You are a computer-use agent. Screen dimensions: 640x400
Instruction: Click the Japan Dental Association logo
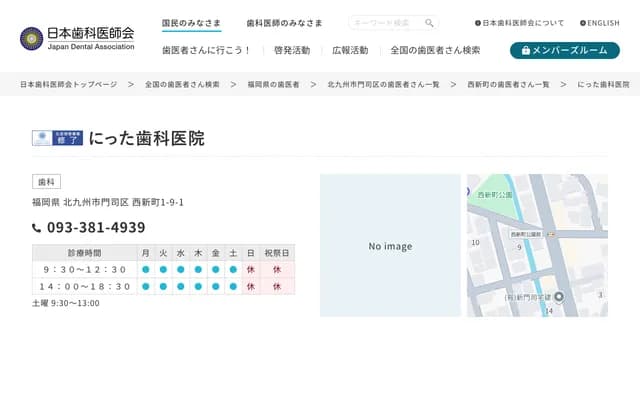77,38
